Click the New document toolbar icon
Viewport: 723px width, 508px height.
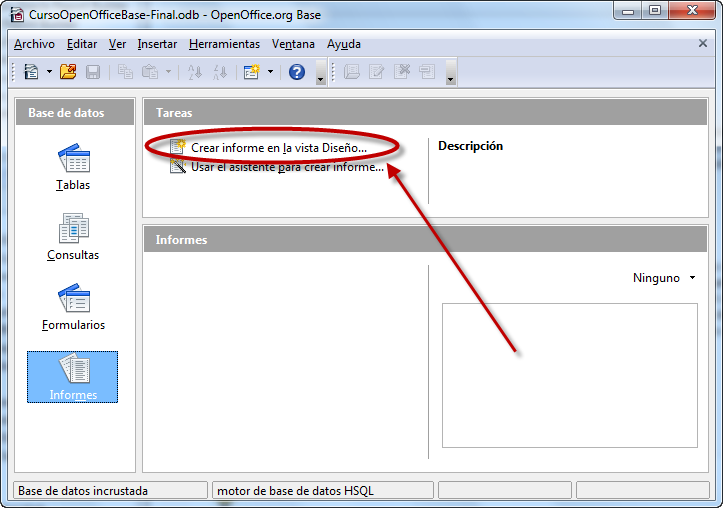point(31,72)
